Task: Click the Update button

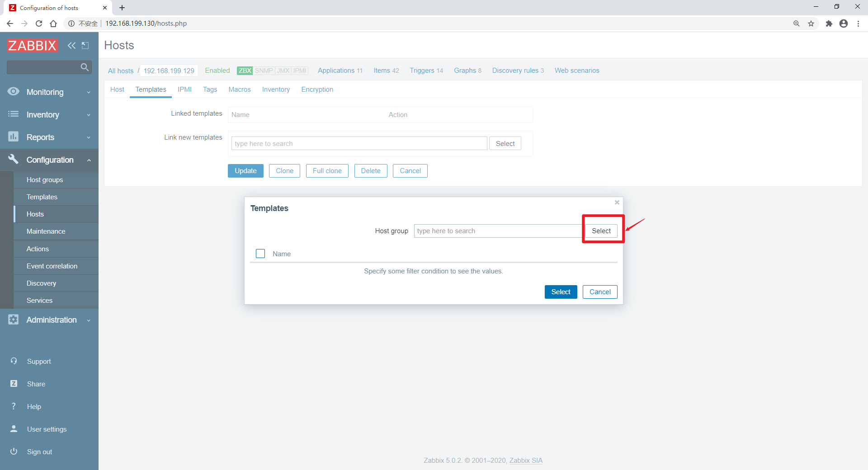Action: [x=245, y=171]
